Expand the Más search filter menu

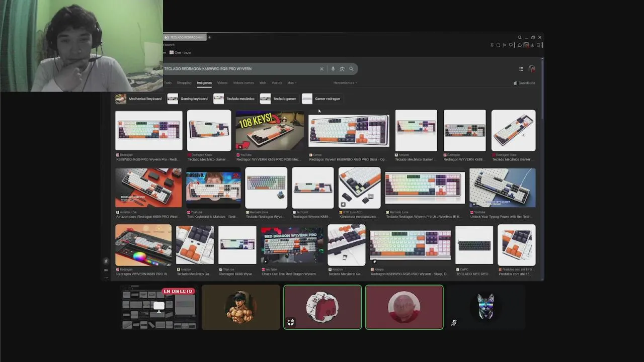click(292, 83)
